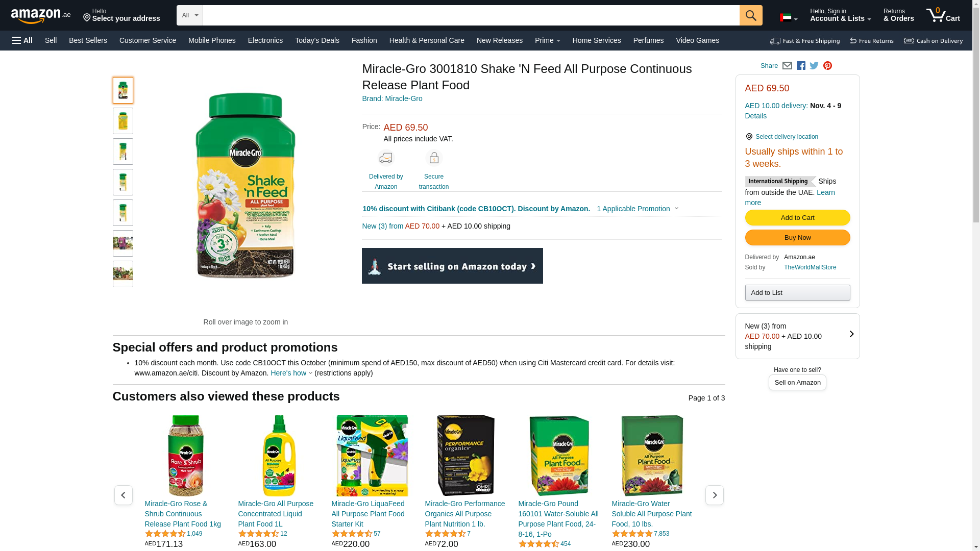Show next carousel products

click(714, 495)
